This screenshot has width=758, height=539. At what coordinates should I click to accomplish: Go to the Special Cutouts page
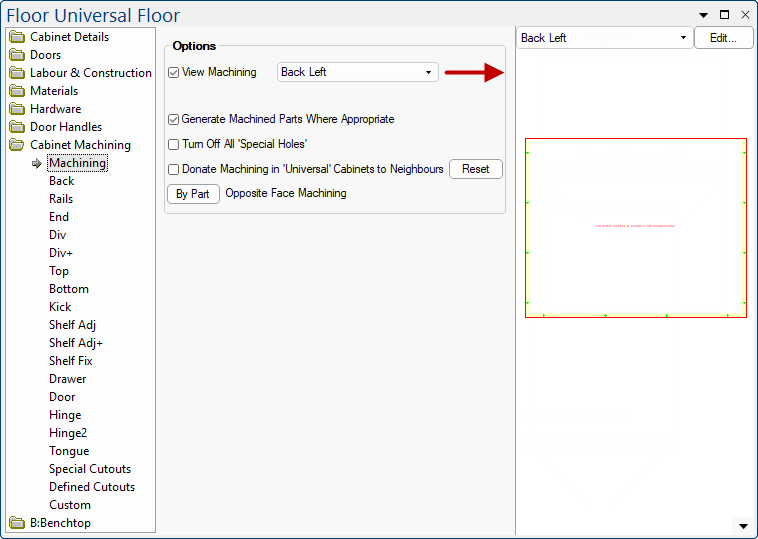coord(89,469)
